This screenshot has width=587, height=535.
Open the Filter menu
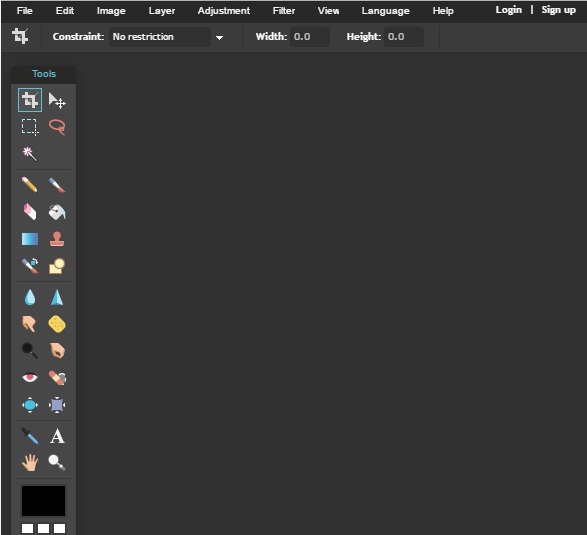[284, 11]
